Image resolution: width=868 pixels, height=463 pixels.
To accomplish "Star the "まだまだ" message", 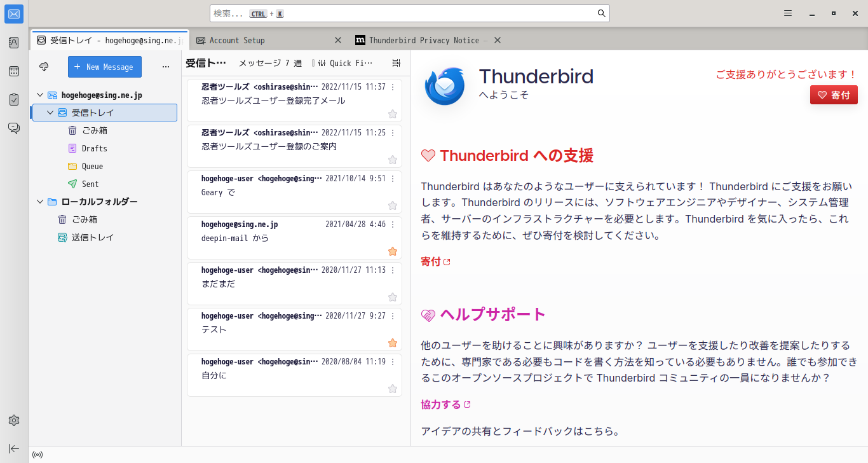I will [393, 297].
